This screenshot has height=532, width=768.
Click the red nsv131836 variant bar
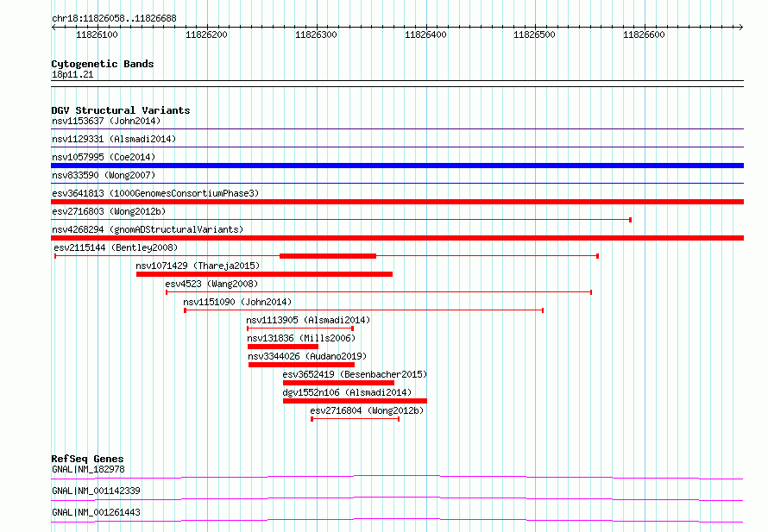(x=283, y=347)
